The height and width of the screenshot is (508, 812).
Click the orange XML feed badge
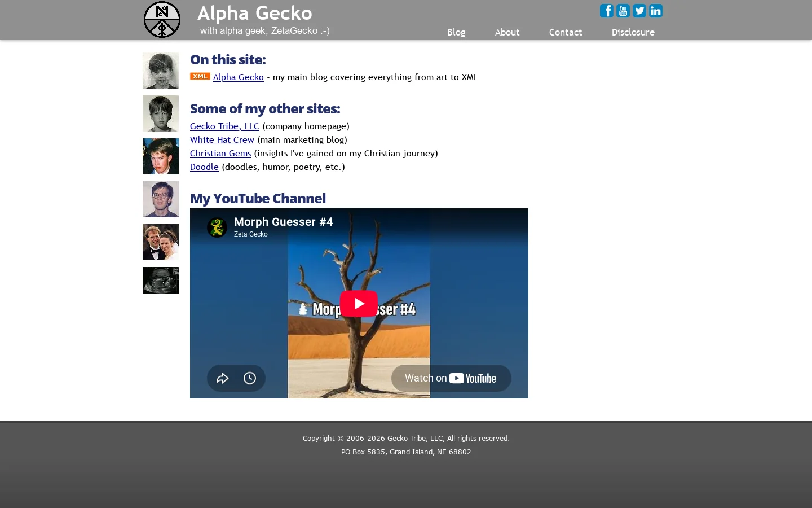200,77
